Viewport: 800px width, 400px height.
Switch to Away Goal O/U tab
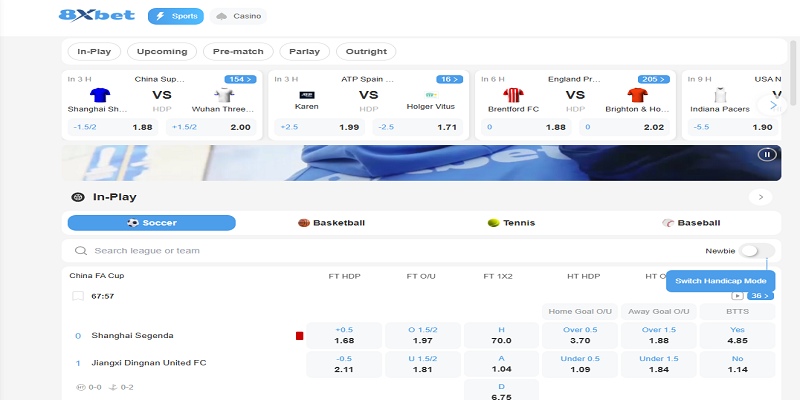click(x=659, y=311)
